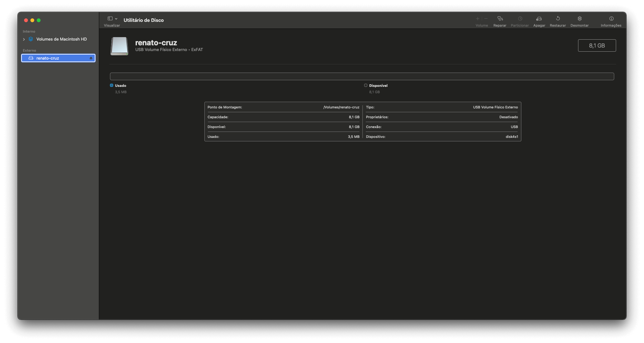The image size is (644, 343).
Task: Click the Restaurar restore icon
Action: 558,19
